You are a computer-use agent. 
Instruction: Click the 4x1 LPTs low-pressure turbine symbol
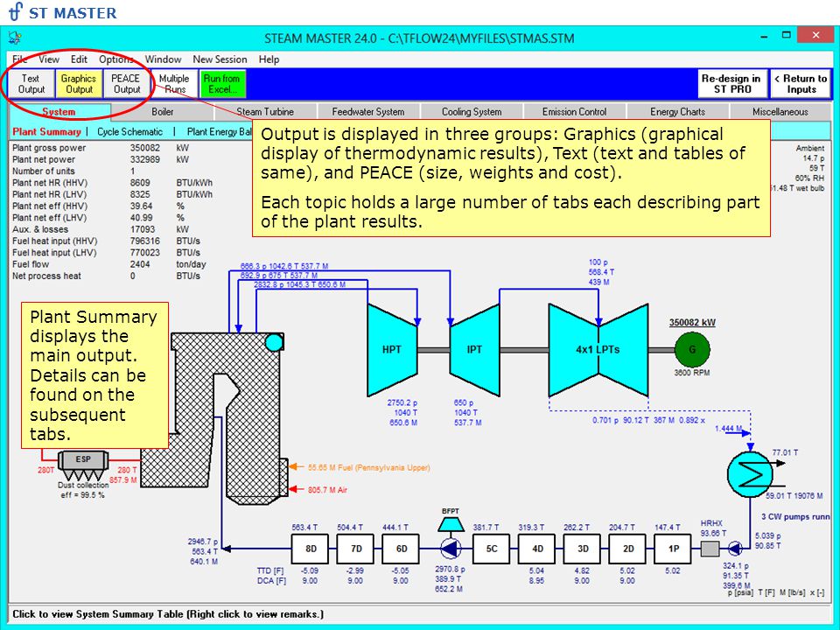(598, 350)
